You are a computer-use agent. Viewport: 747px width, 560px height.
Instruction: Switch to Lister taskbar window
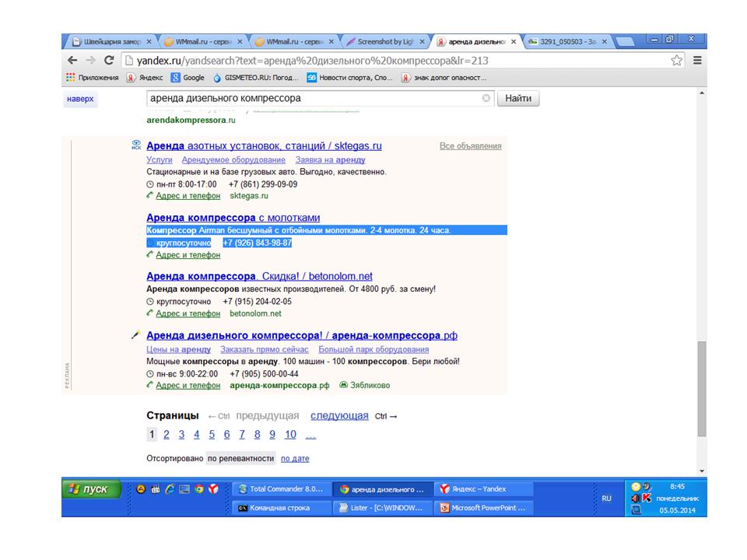[383, 508]
